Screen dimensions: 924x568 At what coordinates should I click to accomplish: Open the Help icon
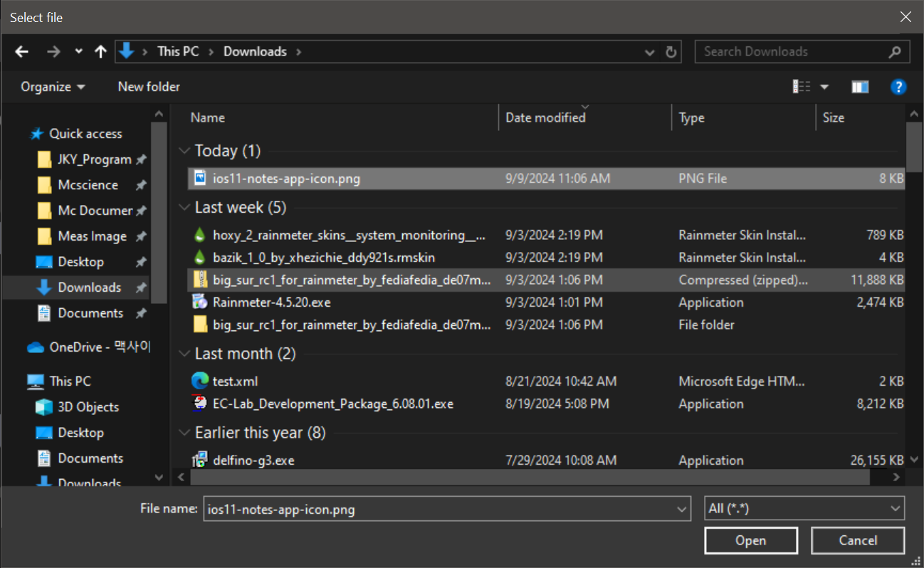(898, 87)
